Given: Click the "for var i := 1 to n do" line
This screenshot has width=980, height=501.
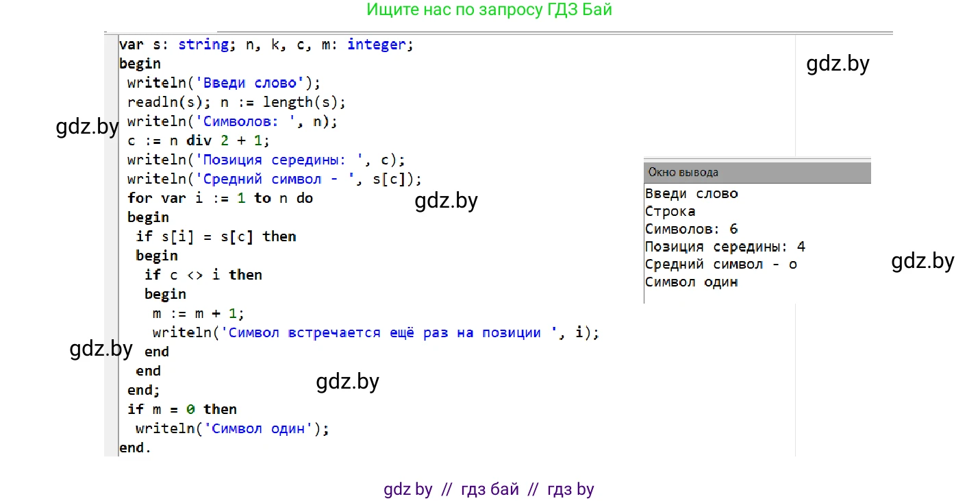Looking at the screenshot, I should tap(220, 198).
